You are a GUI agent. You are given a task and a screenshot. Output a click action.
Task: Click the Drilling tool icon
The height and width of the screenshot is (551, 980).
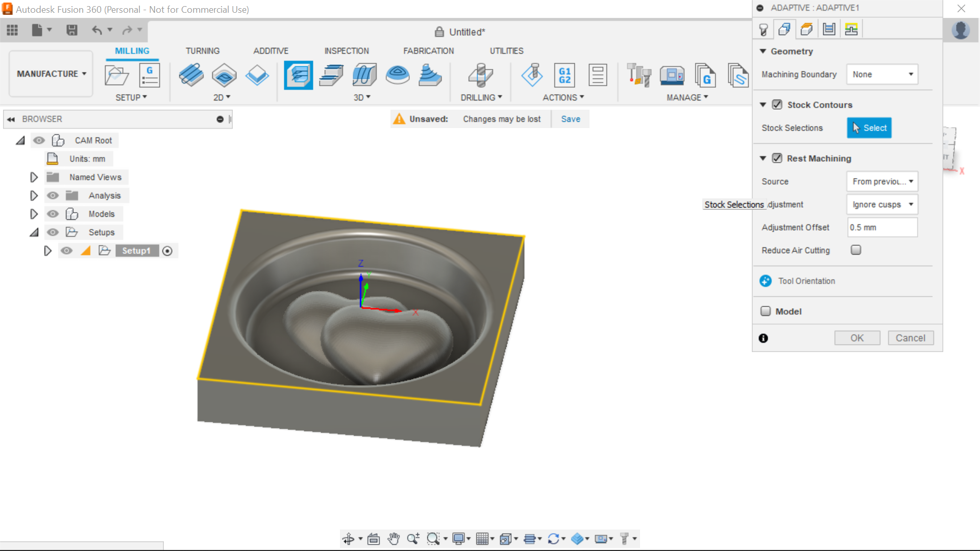(x=480, y=76)
